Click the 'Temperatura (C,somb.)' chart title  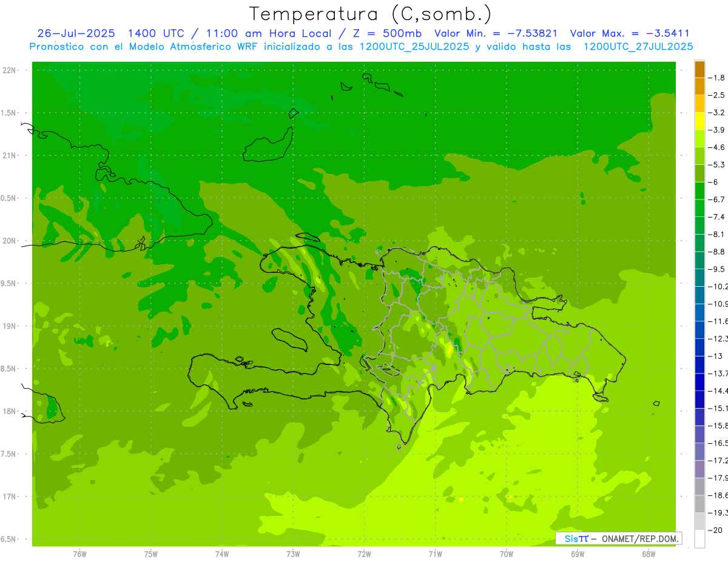click(x=370, y=13)
